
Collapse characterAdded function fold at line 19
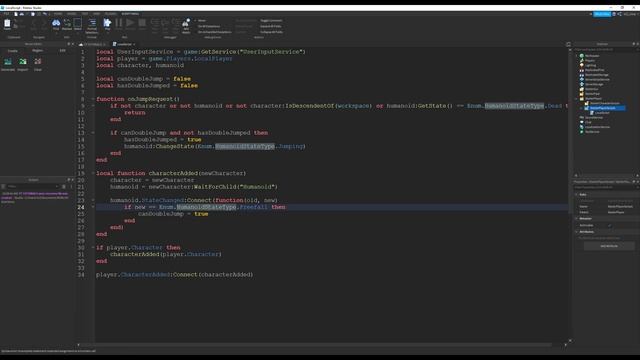pyautogui.click(x=93, y=173)
